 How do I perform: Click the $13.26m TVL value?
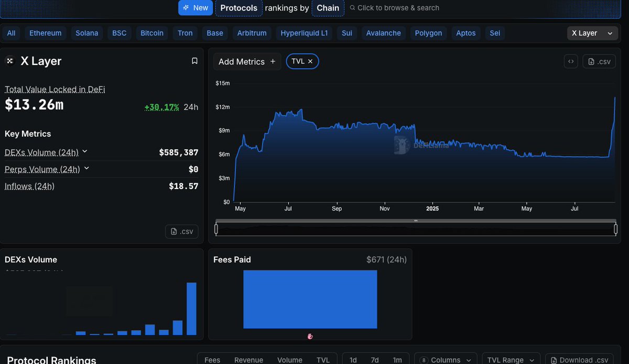click(x=34, y=105)
